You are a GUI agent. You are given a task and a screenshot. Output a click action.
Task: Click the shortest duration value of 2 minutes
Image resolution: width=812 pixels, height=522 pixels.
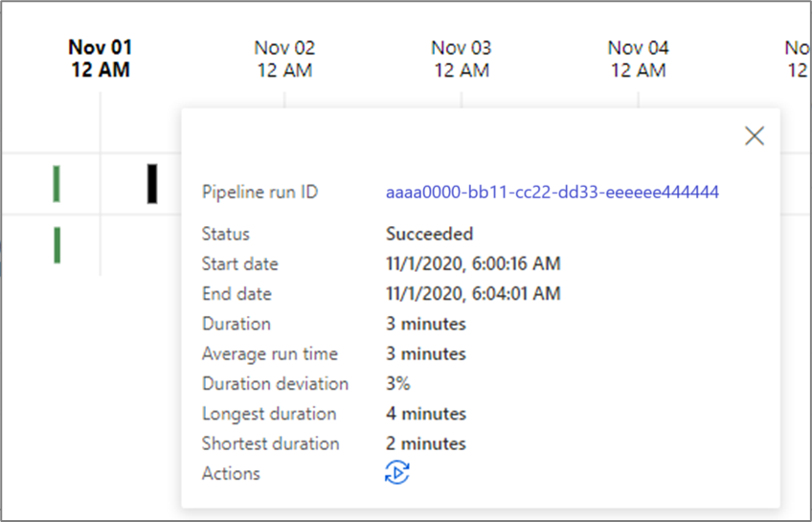click(x=426, y=443)
